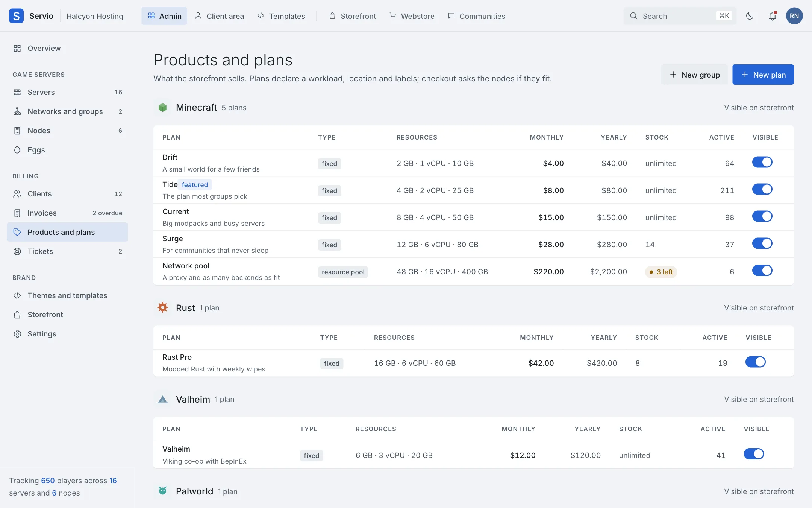This screenshot has height=508, width=812.
Task: Toggle visibility of Valheim plan
Action: [754, 454]
